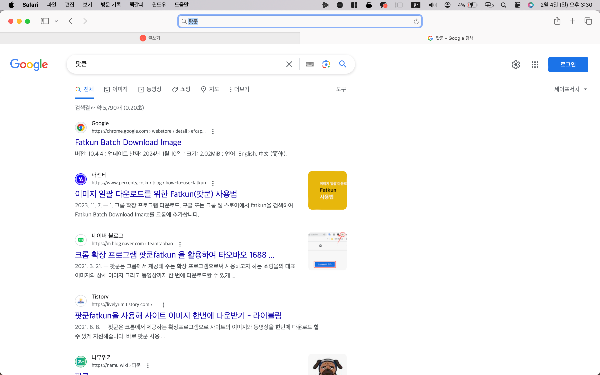Switch to the tab with red circle icon
The image size is (600, 375).
(150, 38)
